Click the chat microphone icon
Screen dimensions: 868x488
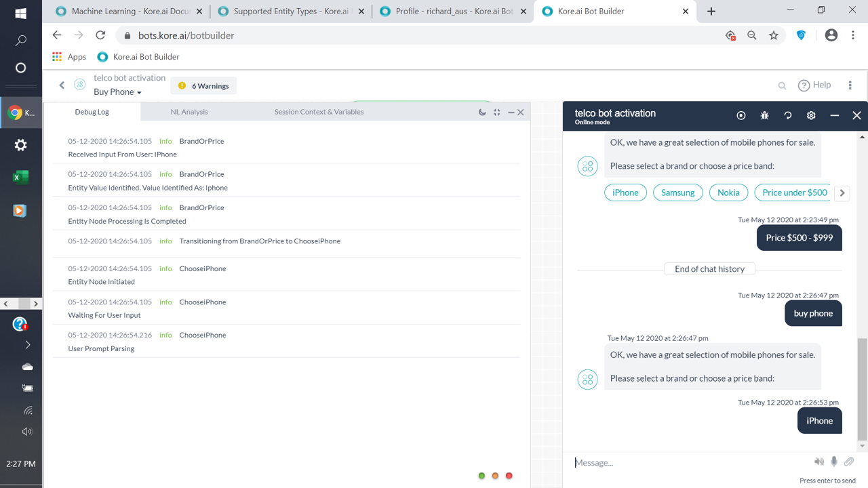(834, 462)
